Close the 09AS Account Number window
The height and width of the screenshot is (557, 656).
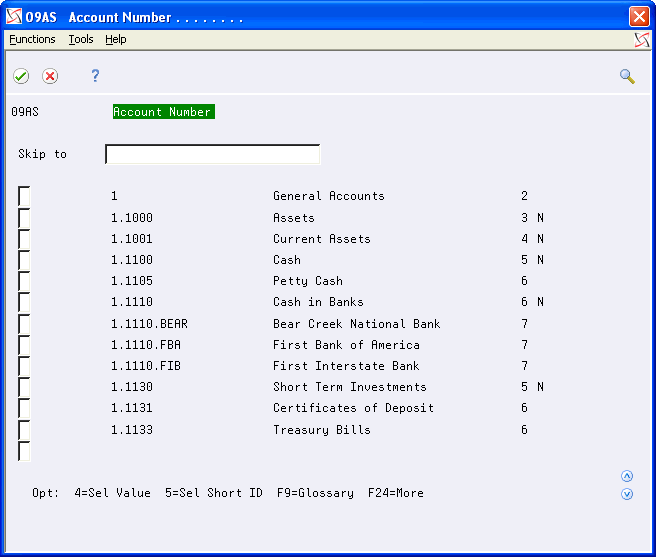pos(639,17)
